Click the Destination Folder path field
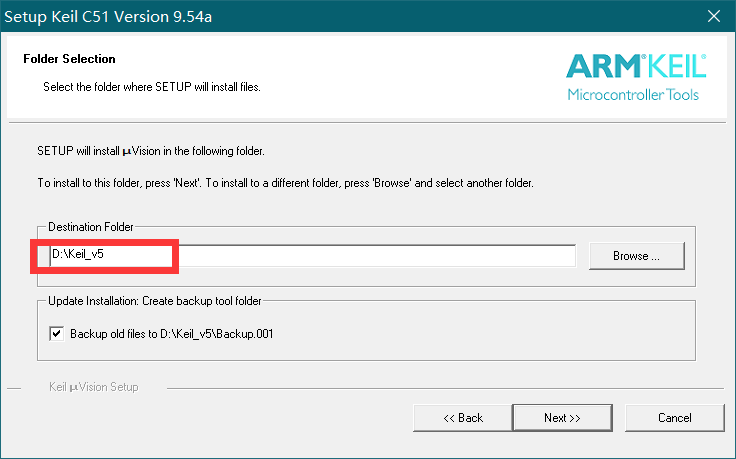The height and width of the screenshot is (459, 736). (x=313, y=255)
